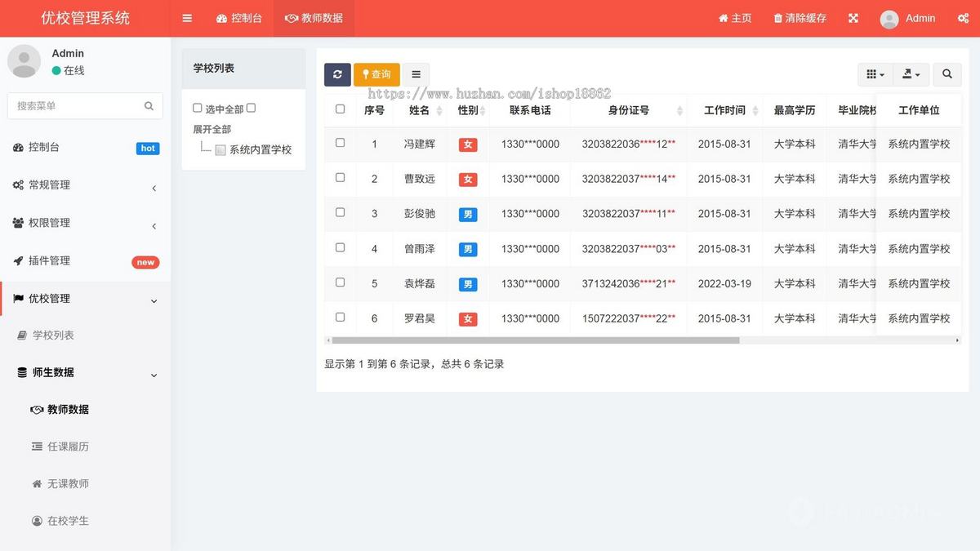Click the list view icon next to 查询
The image size is (980, 551).
click(x=416, y=74)
